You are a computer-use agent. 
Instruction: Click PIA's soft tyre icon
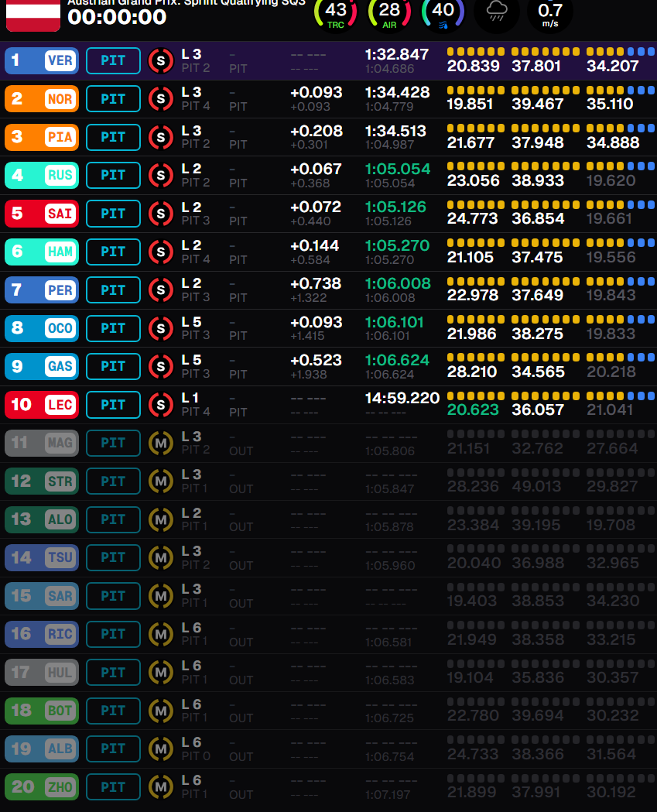tap(160, 137)
